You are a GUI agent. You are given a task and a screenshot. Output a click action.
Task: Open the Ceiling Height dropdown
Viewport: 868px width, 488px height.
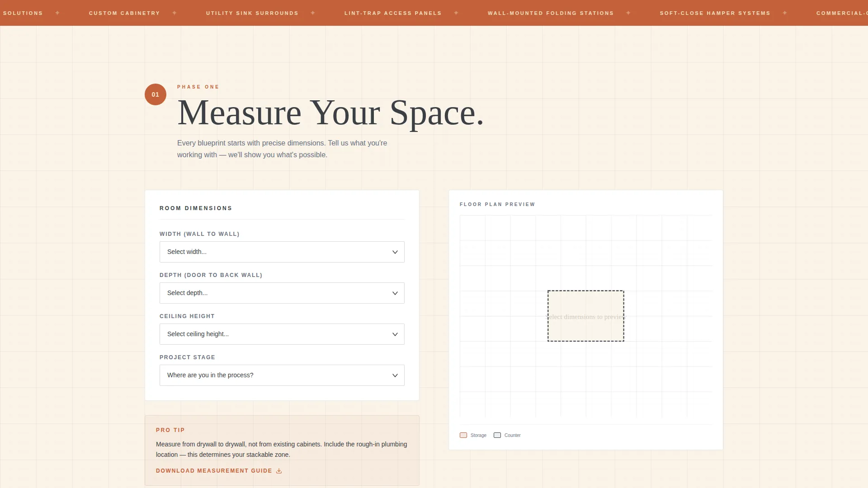tap(282, 334)
